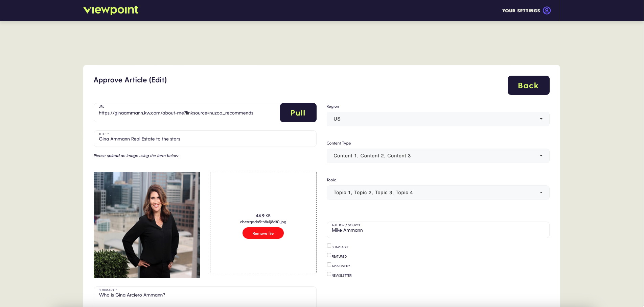Click the Pull button

[298, 112]
